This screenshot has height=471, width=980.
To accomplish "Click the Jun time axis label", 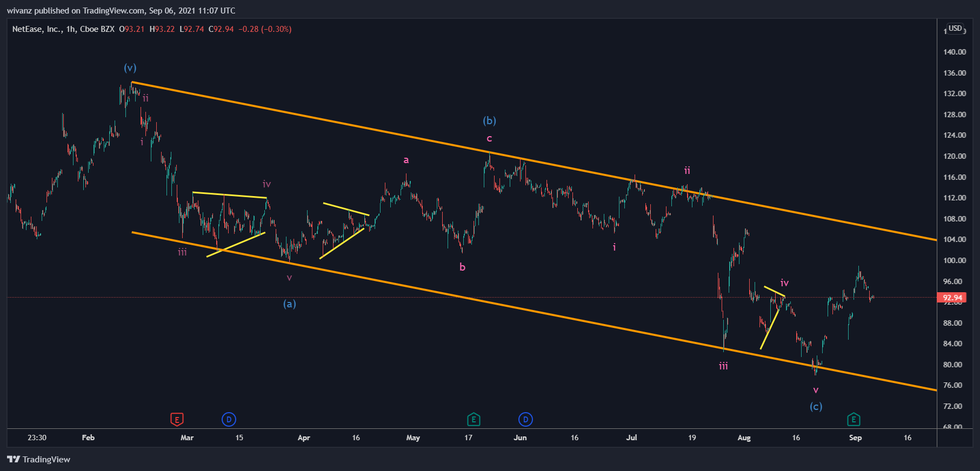I will [520, 438].
